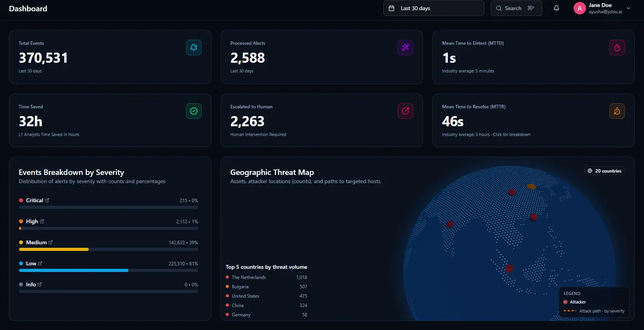Open Info severity external link icon

(40, 284)
